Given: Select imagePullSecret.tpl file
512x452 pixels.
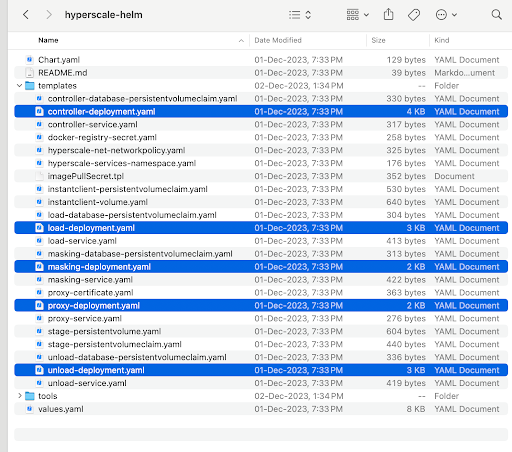Looking at the screenshot, I should pos(261,176).
